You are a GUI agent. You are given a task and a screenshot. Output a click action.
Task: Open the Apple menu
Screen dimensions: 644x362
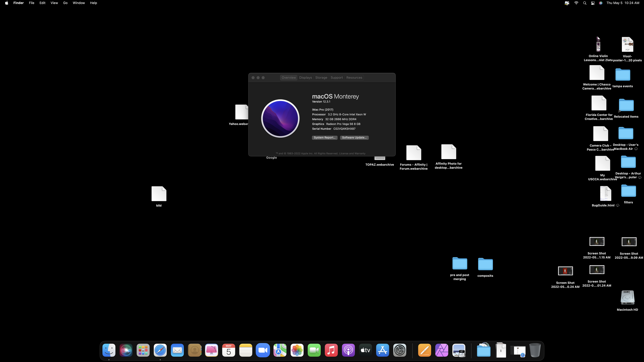pyautogui.click(x=7, y=3)
